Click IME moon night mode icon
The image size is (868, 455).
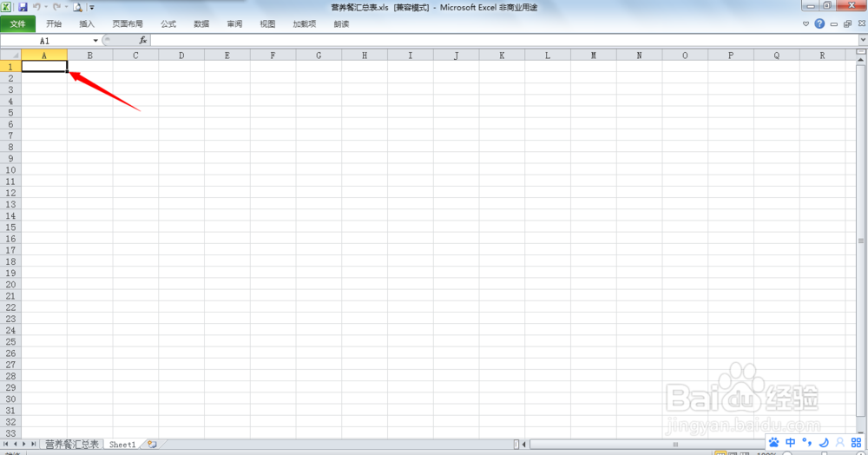(824, 442)
